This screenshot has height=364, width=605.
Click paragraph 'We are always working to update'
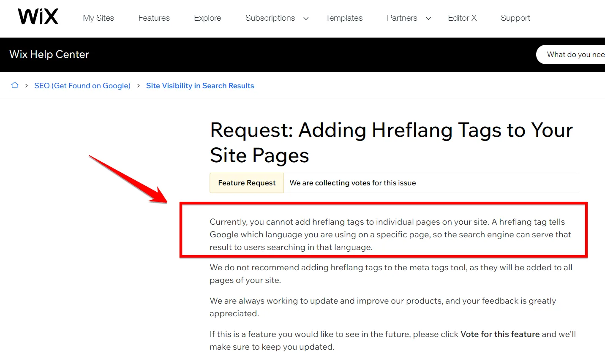click(383, 307)
